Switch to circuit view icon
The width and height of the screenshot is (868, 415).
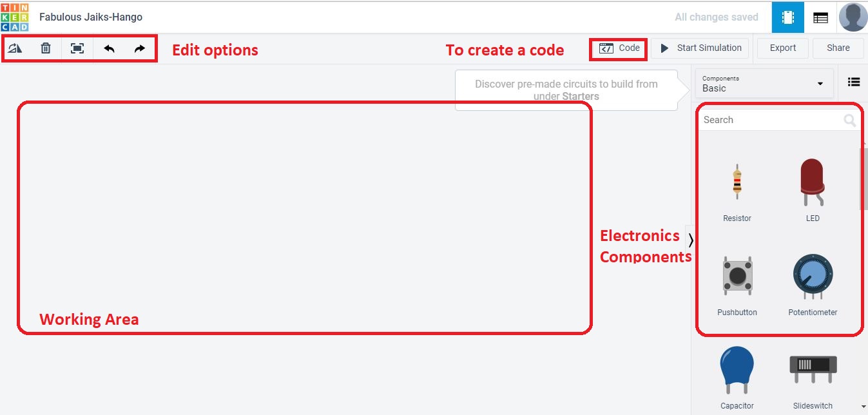coord(787,17)
